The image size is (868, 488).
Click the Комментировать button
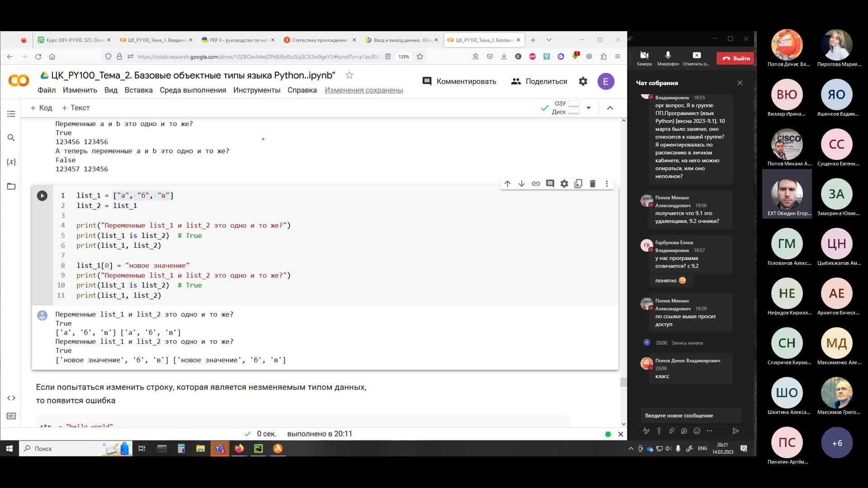[x=459, y=81]
